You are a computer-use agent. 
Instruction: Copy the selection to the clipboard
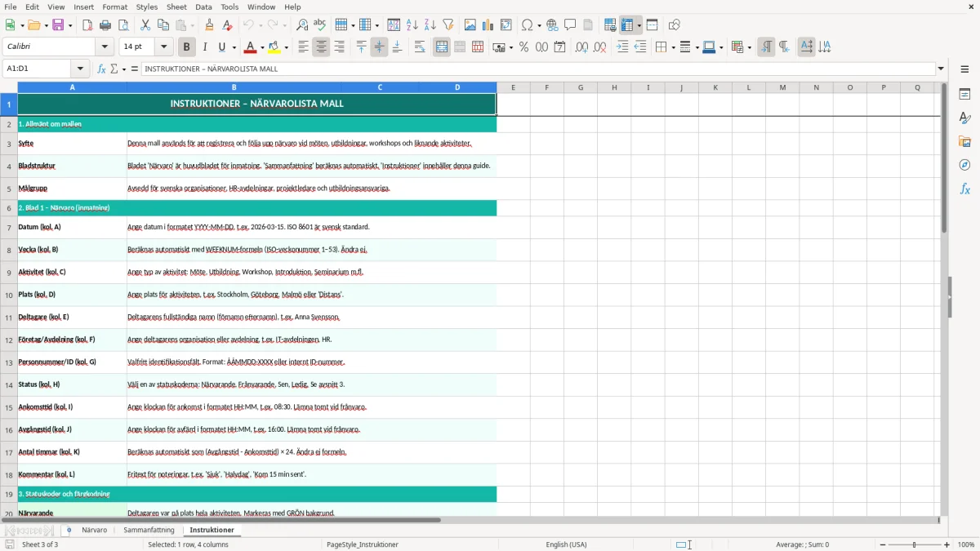163,25
